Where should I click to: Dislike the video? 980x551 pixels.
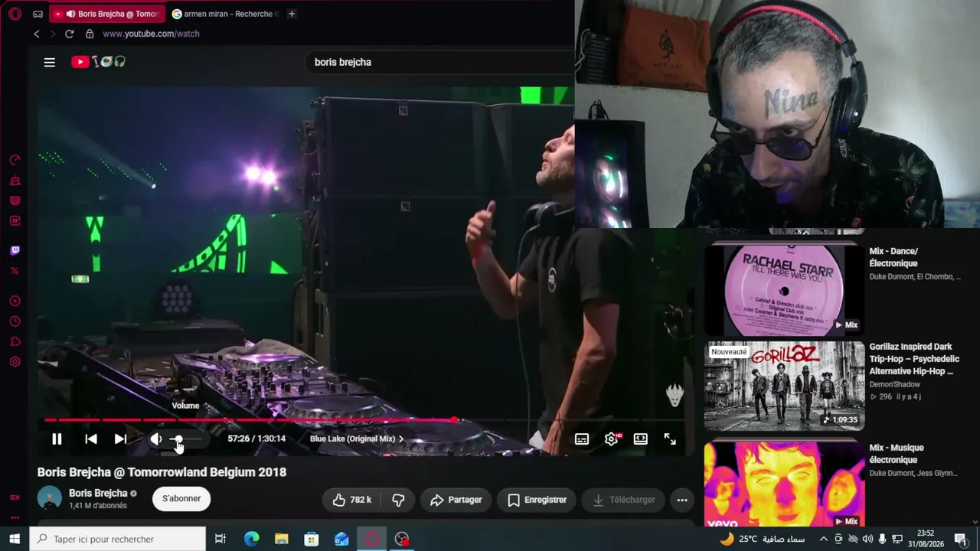coord(398,500)
